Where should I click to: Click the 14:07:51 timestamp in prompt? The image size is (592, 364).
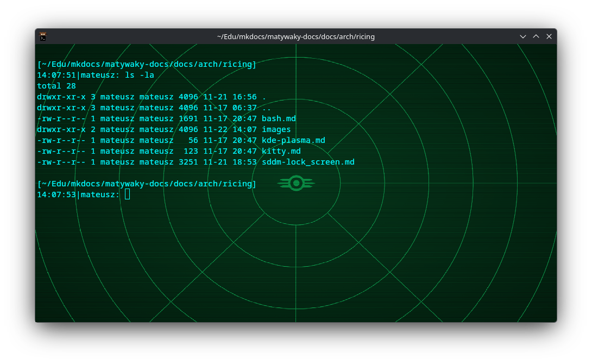(x=56, y=75)
